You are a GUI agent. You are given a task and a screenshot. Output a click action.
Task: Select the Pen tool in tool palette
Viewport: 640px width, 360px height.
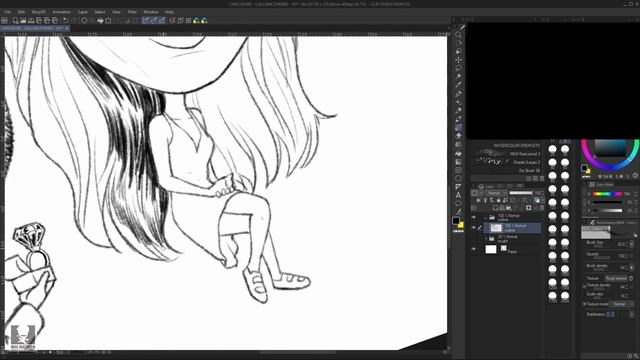tap(458, 93)
